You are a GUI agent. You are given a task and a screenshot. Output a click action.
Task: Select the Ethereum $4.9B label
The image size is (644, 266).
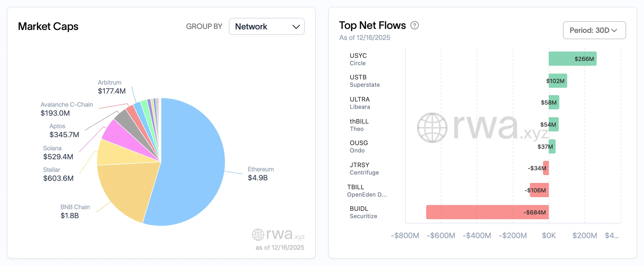tap(260, 173)
